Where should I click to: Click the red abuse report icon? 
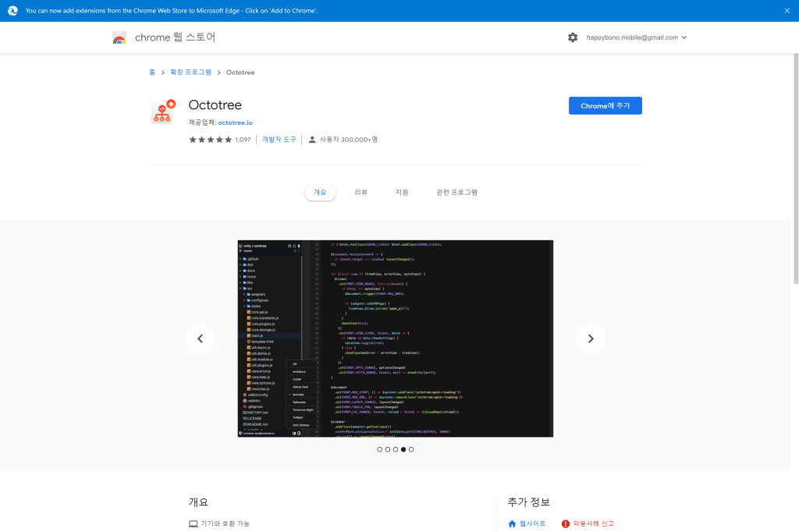pyautogui.click(x=565, y=524)
